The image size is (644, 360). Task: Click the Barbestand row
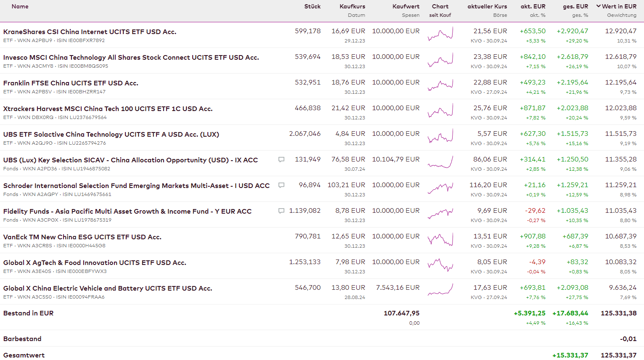click(x=22, y=339)
